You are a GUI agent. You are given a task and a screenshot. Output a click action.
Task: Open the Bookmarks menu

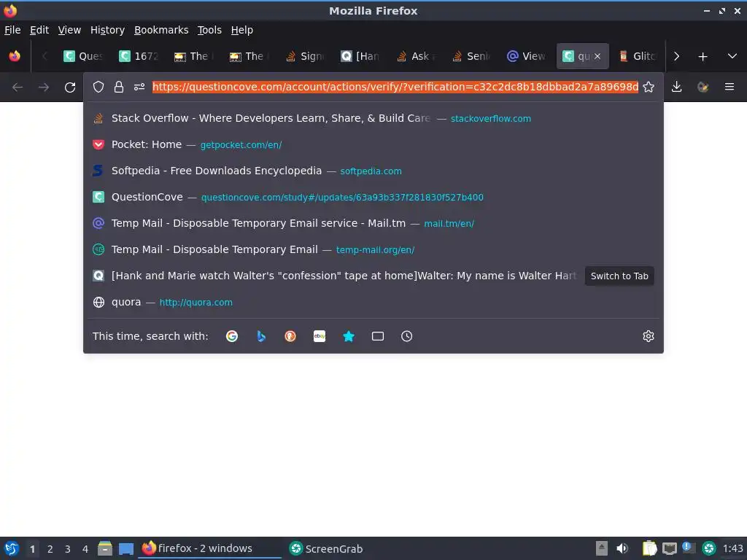[x=161, y=30]
